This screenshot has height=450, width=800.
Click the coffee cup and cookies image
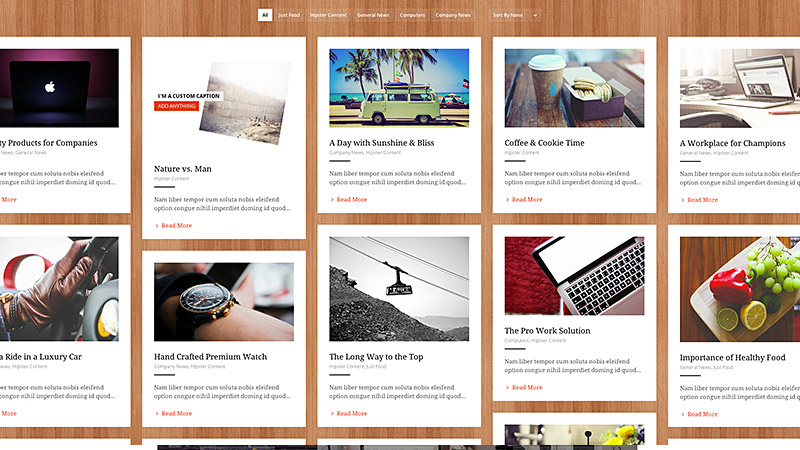pyautogui.click(x=574, y=88)
